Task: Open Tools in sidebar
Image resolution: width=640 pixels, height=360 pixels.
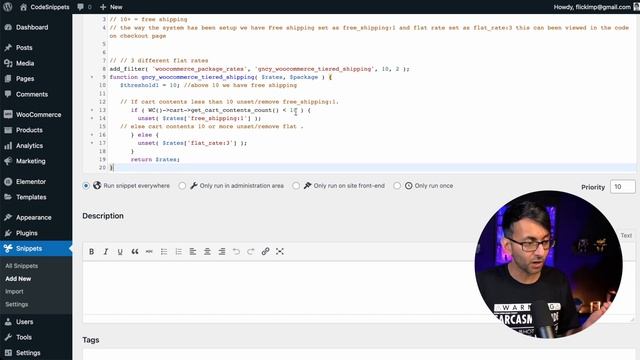Action: [24, 338]
